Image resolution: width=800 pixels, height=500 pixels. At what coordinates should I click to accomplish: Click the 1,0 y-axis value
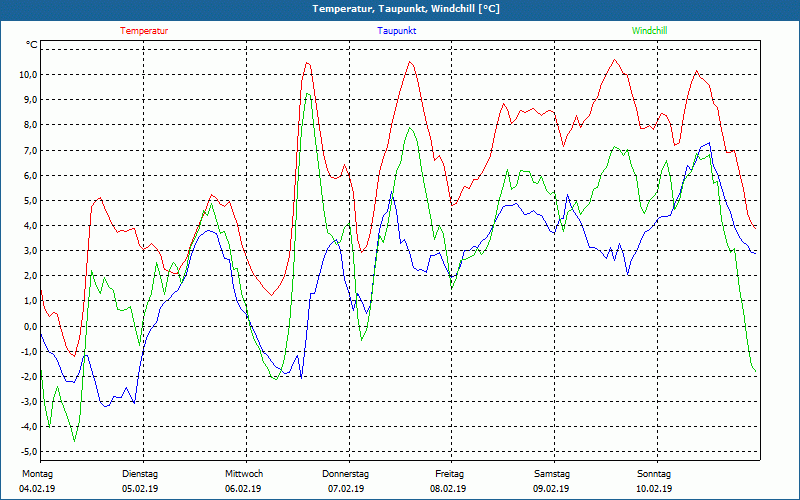coord(30,301)
